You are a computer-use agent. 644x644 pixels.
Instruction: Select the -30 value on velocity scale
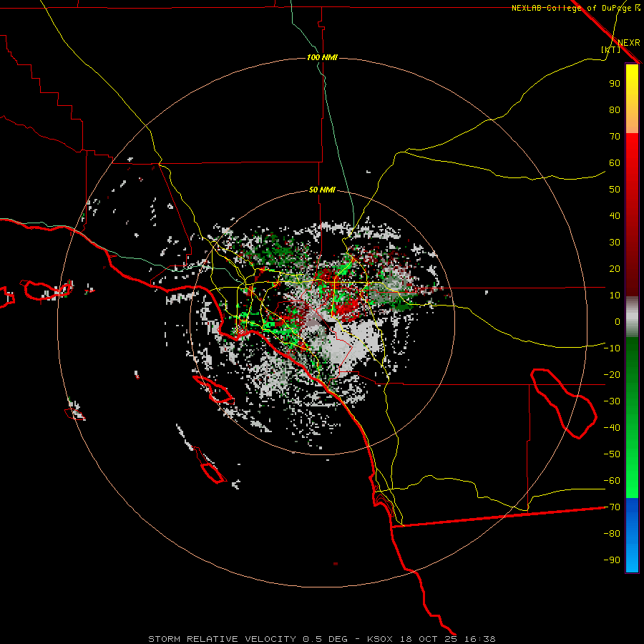(612, 401)
